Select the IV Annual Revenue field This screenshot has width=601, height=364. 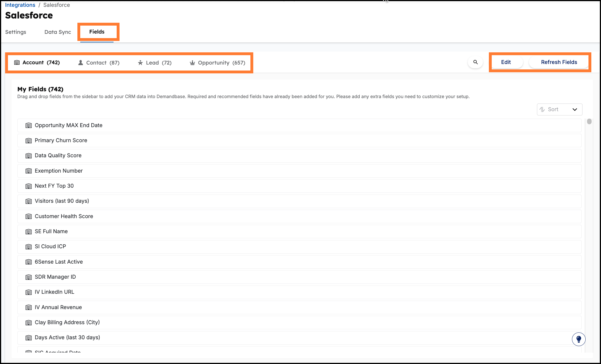coord(299,307)
